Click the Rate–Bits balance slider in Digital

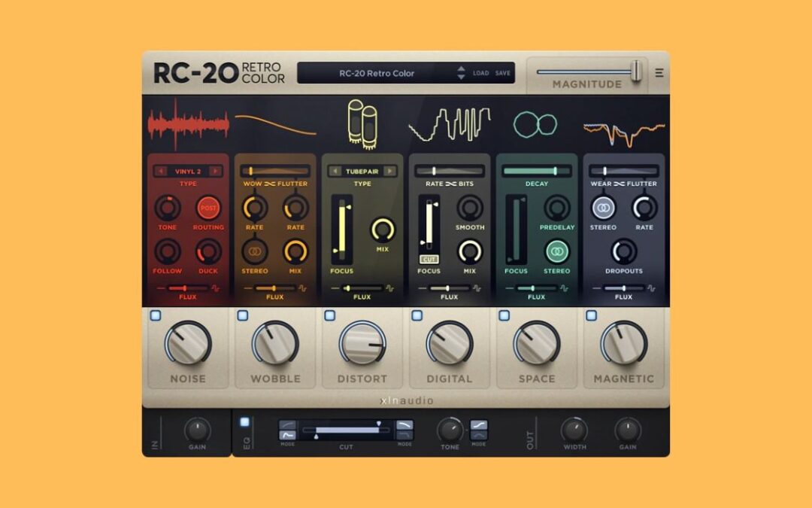pyautogui.click(x=450, y=171)
